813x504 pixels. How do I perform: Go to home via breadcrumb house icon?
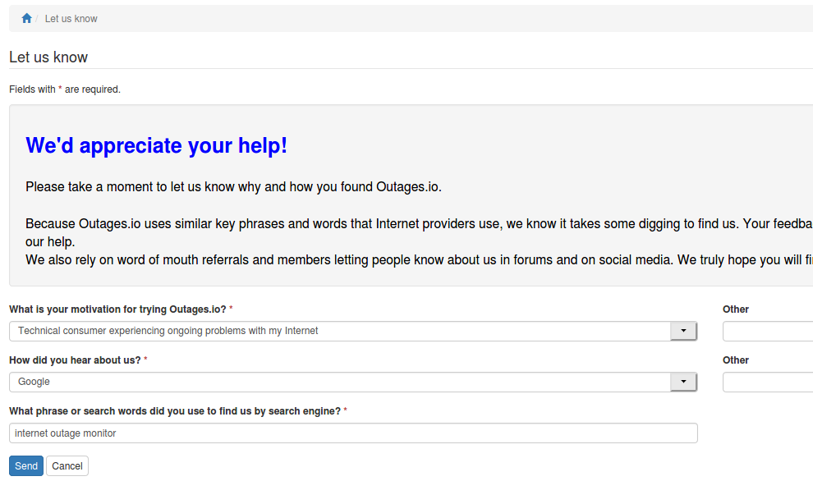pos(26,19)
